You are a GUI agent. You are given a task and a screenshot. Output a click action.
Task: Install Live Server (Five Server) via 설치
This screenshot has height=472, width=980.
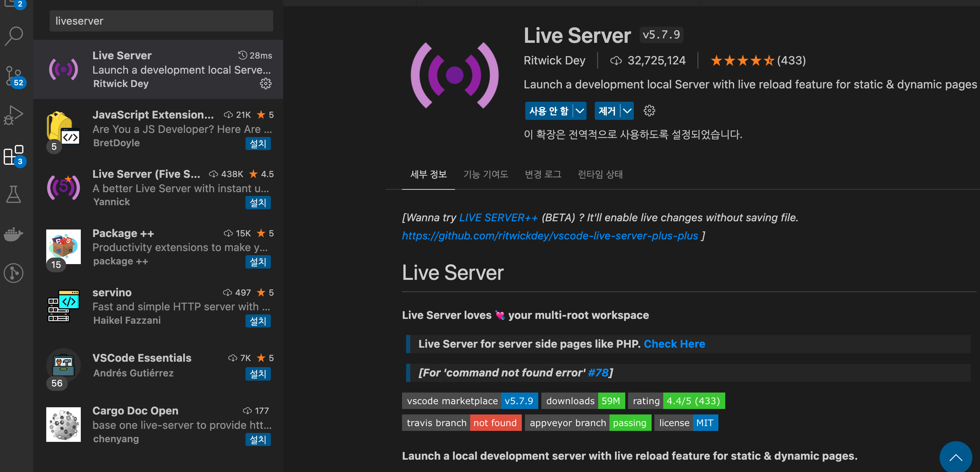[258, 202]
